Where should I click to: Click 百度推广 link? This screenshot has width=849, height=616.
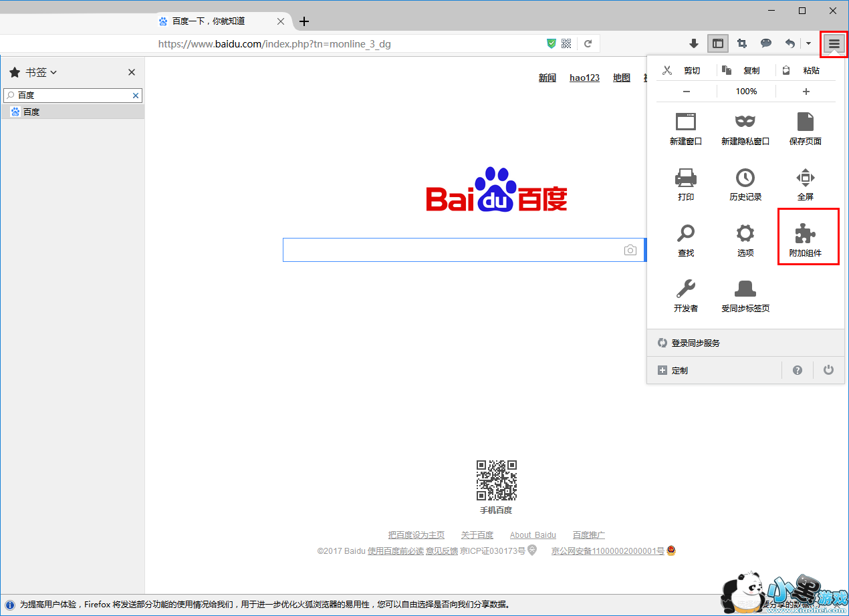tap(589, 535)
